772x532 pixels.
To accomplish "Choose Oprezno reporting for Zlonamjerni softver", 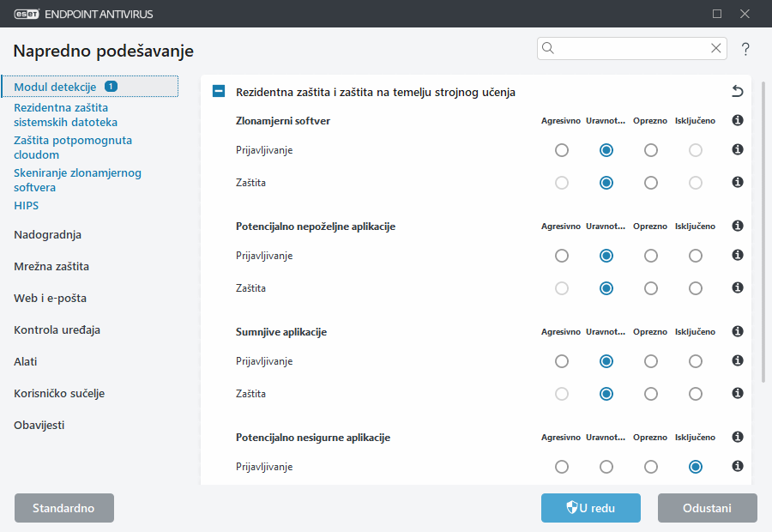I will (x=651, y=149).
